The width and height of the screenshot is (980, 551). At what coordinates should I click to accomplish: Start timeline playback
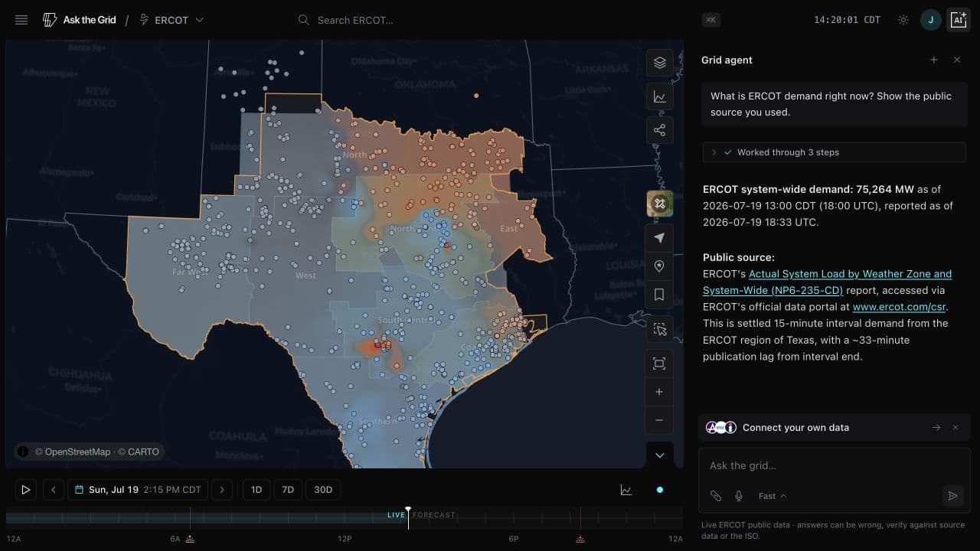tap(25, 490)
